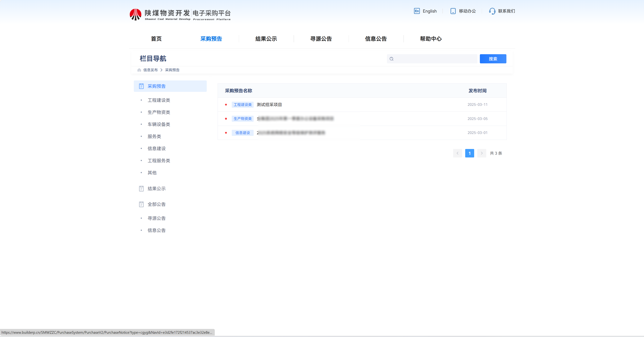The height and width of the screenshot is (337, 644).
Task: Click the 结果公示 sidebar document icon
Action: click(141, 189)
